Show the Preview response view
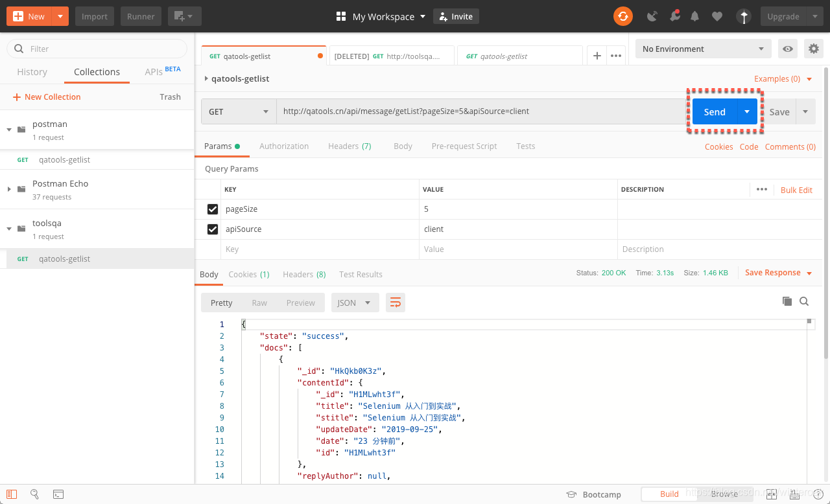This screenshot has height=504, width=830. [x=300, y=303]
